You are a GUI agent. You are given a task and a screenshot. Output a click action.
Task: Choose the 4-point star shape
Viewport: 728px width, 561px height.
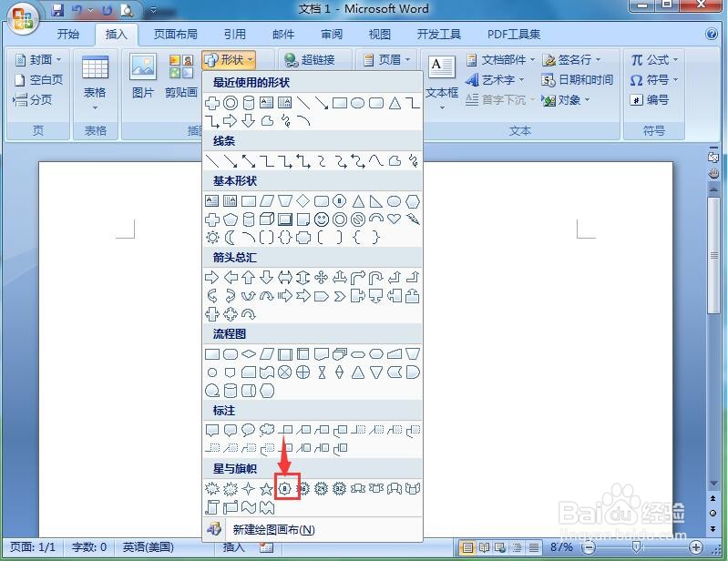pos(249,488)
